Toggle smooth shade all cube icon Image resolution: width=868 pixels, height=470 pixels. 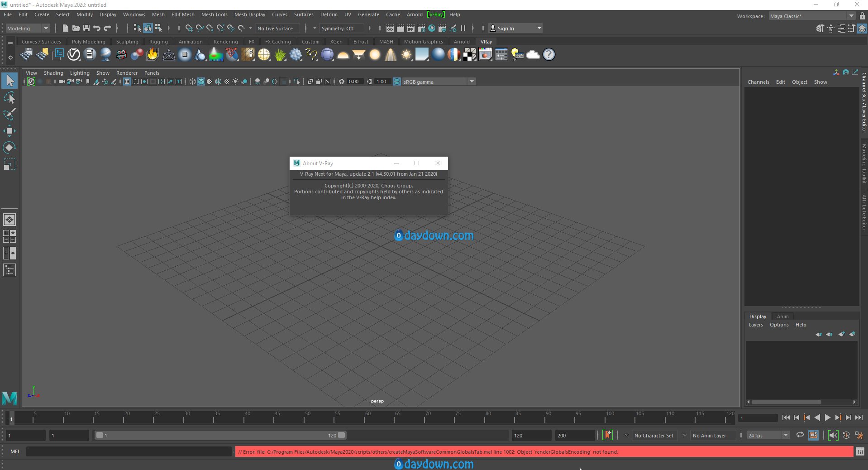[201, 82]
